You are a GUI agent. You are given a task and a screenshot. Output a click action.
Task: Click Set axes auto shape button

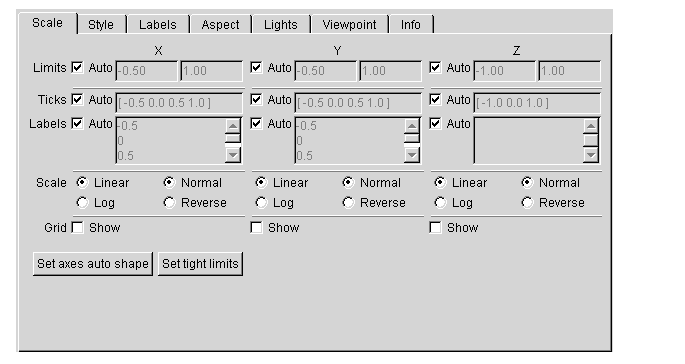pos(93,263)
